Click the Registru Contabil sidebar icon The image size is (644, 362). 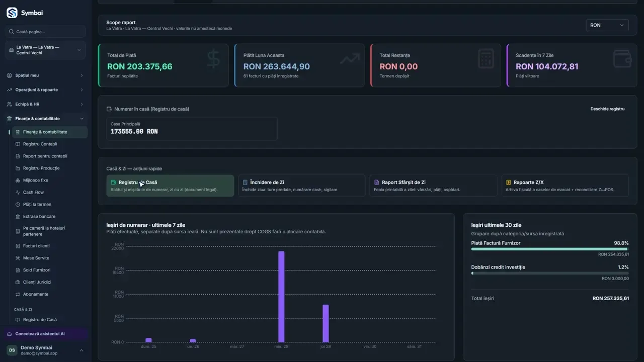18,144
